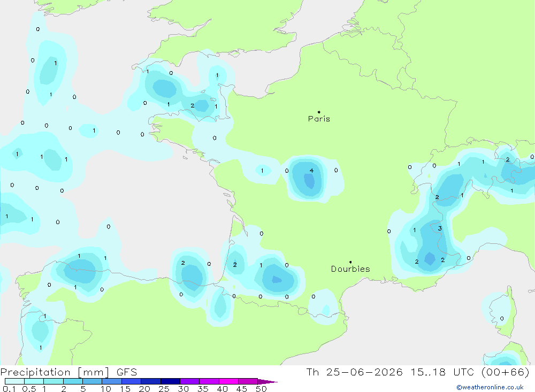The height and width of the screenshot is (392, 535).
Task: Click the GFS model label
Action: coord(127,372)
